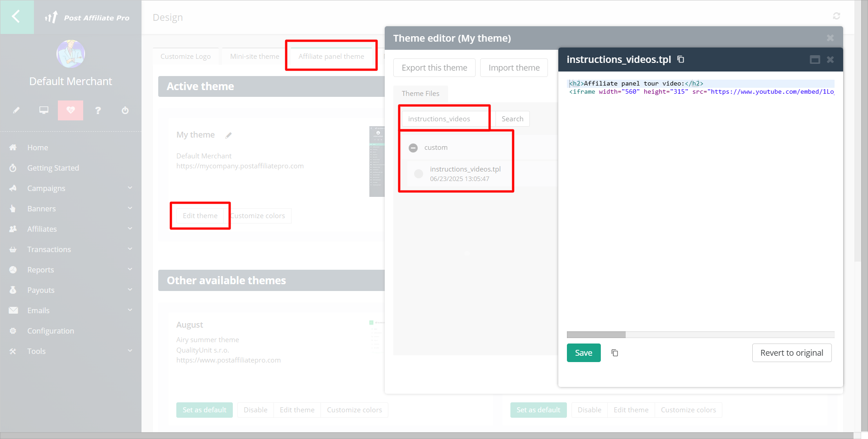Click Import theme button
868x439 pixels.
[514, 68]
